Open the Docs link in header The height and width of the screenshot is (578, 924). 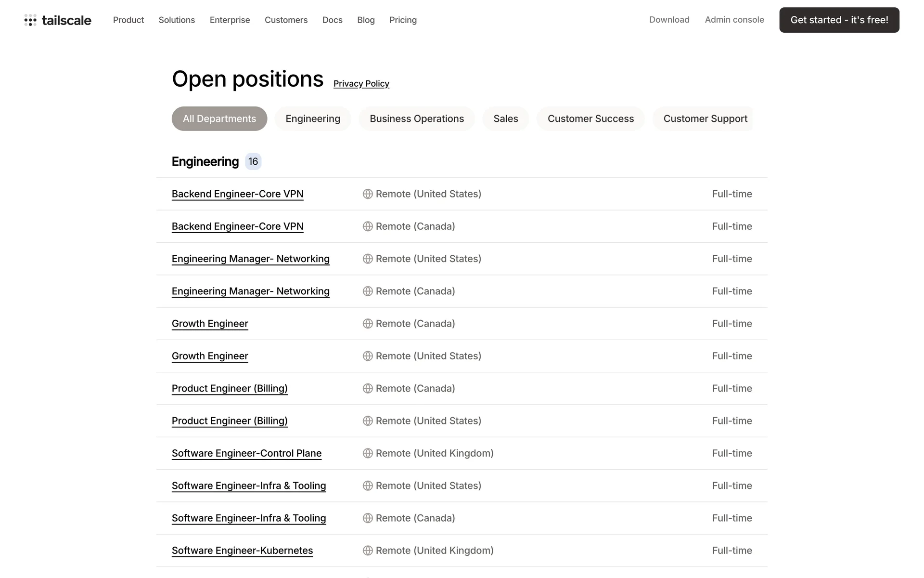[332, 20]
